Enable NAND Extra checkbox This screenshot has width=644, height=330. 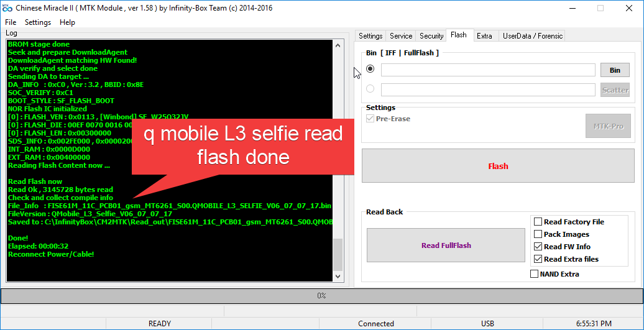click(x=534, y=274)
